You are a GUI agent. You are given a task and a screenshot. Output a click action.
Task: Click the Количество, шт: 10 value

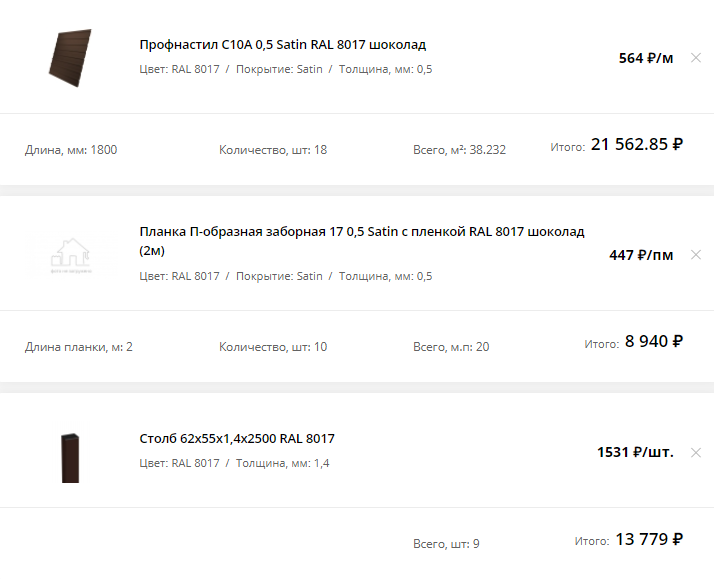[273, 347]
